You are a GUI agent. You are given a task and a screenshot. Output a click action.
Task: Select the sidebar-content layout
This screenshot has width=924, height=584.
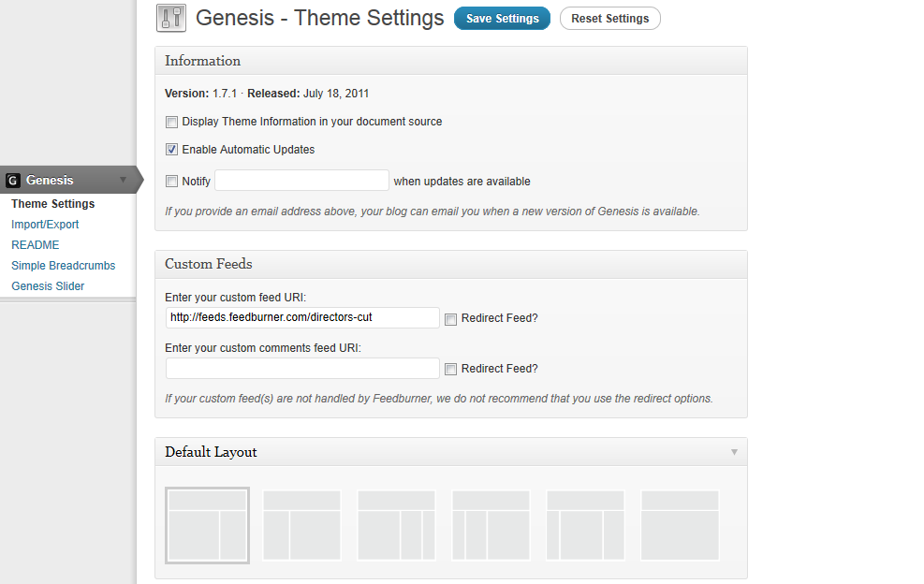coord(301,524)
